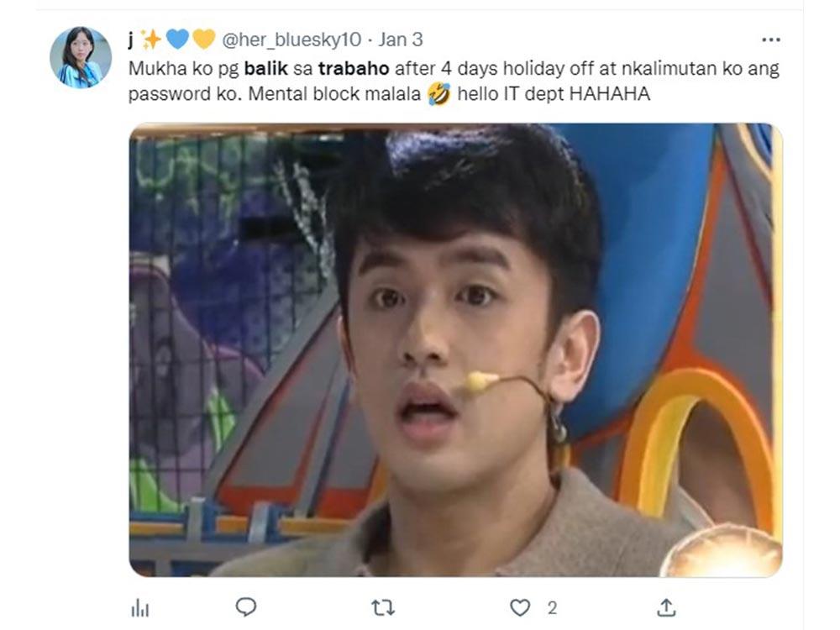Image resolution: width=840 pixels, height=630 pixels.
Task: Open the author's profile avatar
Action: (81, 57)
